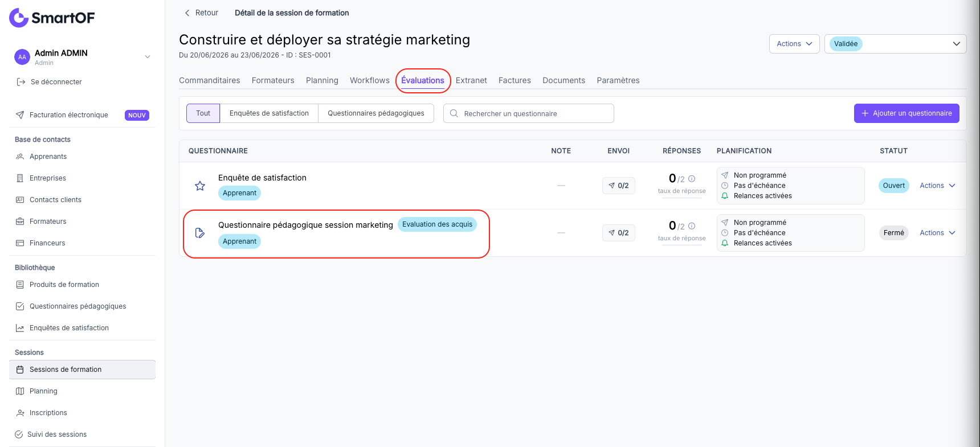This screenshot has width=980, height=447.
Task: Expand Actions menu for Enquête de satisfaction row
Action: (937, 186)
